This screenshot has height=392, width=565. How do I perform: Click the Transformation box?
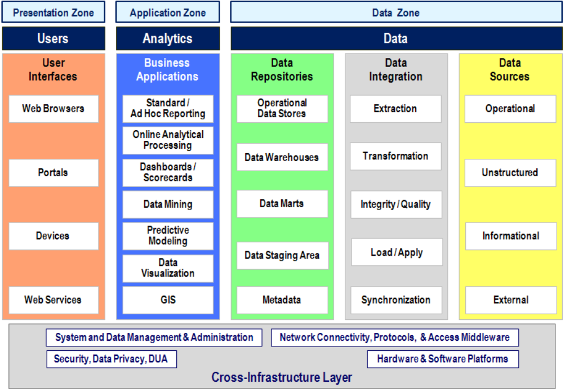pyautogui.click(x=395, y=157)
